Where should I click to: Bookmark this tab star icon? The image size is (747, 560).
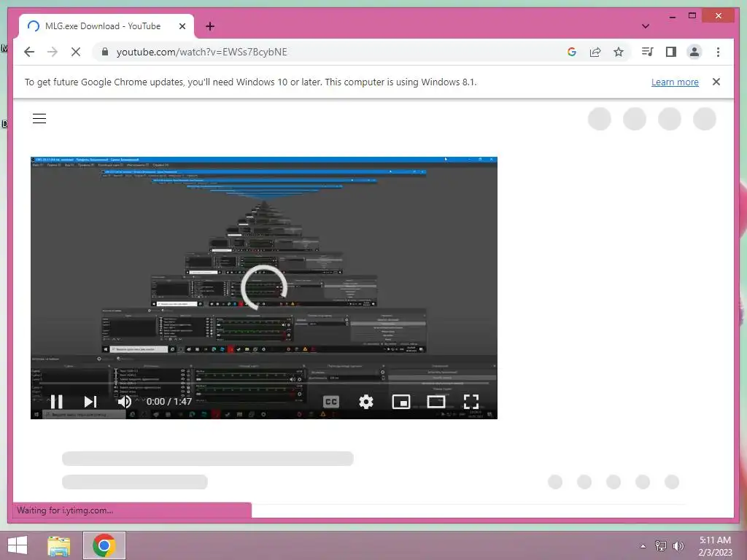click(619, 52)
